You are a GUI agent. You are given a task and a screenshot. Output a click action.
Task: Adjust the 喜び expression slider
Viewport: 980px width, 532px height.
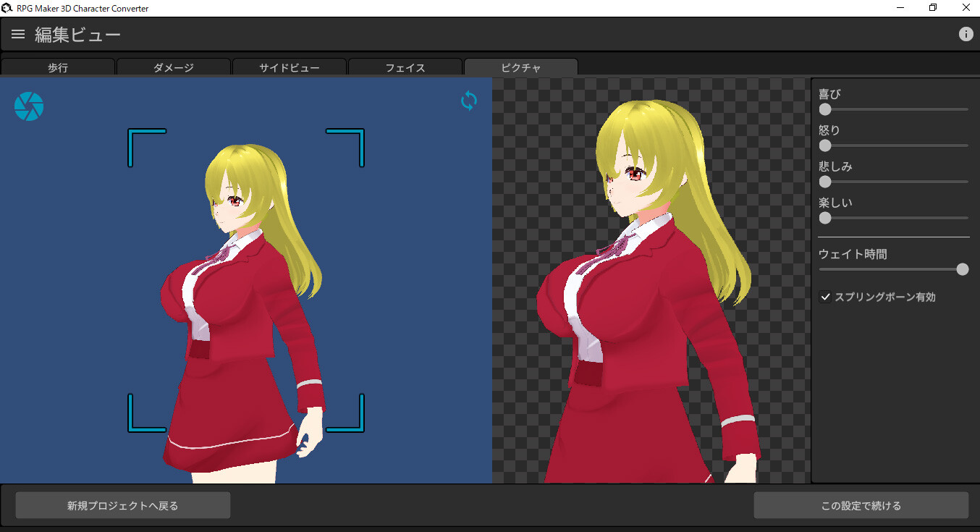click(824, 109)
